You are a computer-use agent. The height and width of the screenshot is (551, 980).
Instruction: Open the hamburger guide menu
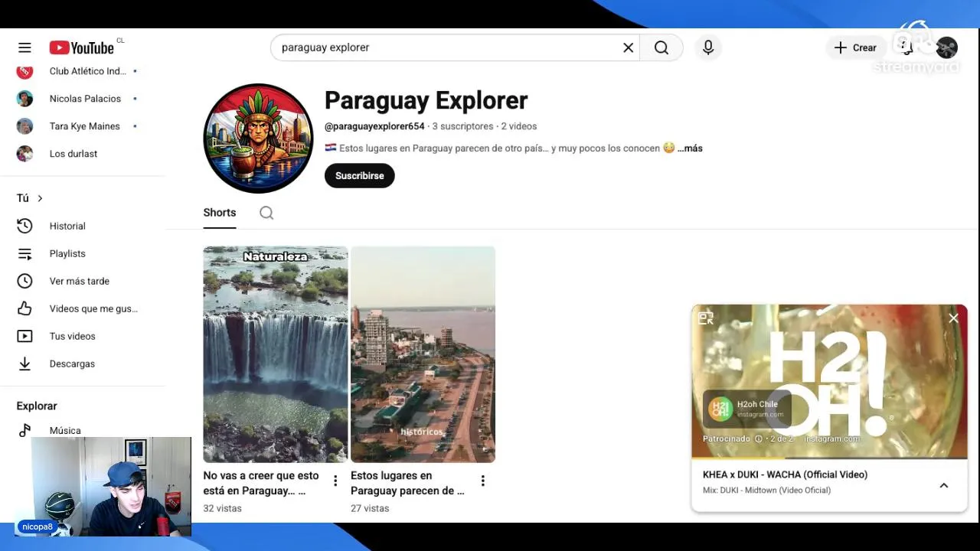click(24, 47)
